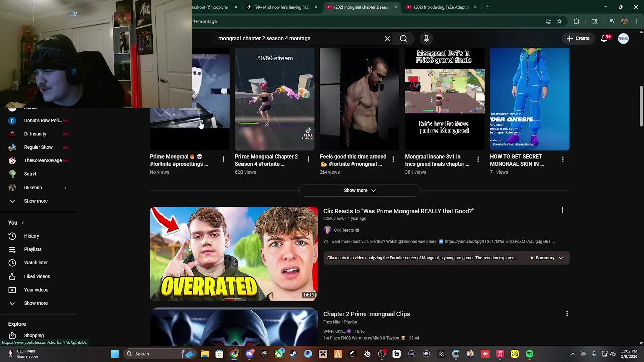The height and width of the screenshot is (362, 644).
Task: Open the CLE - MIN game score widget
Action: tap(24, 354)
